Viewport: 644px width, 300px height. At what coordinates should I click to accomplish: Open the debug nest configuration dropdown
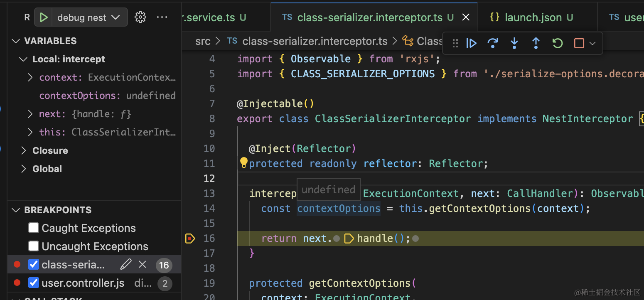[88, 17]
